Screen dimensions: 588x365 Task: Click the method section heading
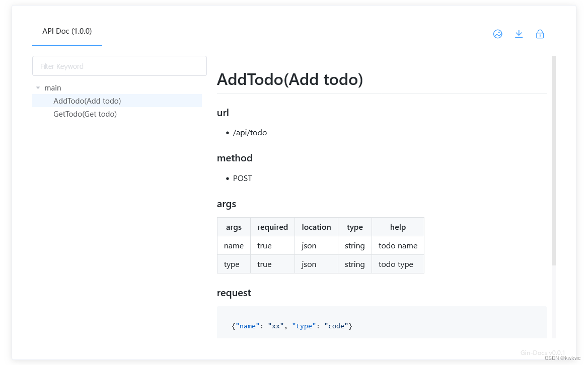[235, 158]
